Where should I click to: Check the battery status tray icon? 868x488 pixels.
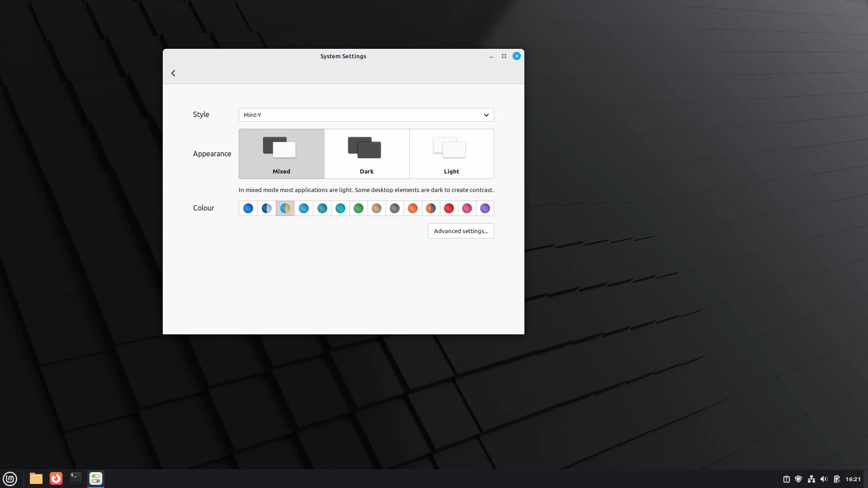pos(837,479)
